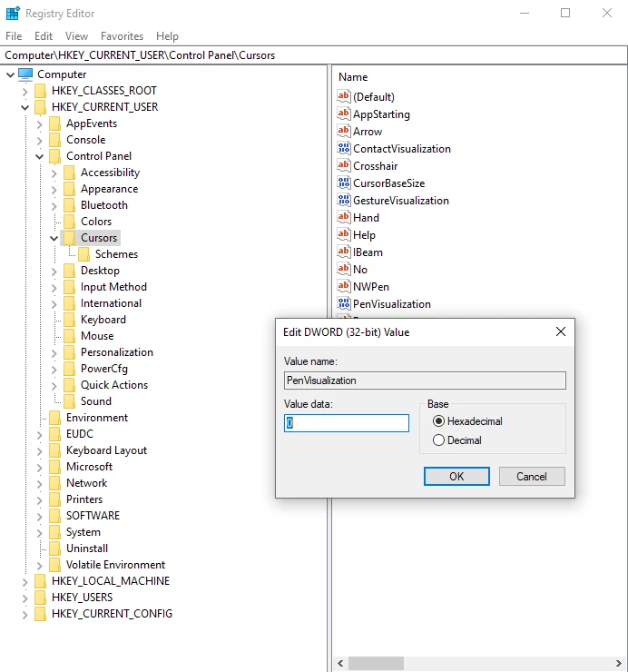Image resolution: width=628 pixels, height=672 pixels.
Task: Open the View menu
Action: click(x=76, y=36)
